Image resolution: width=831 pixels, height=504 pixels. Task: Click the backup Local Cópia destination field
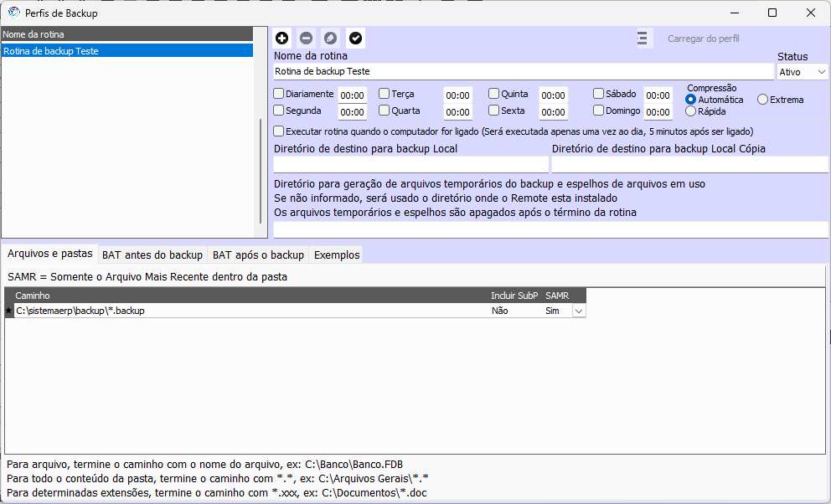(690, 165)
